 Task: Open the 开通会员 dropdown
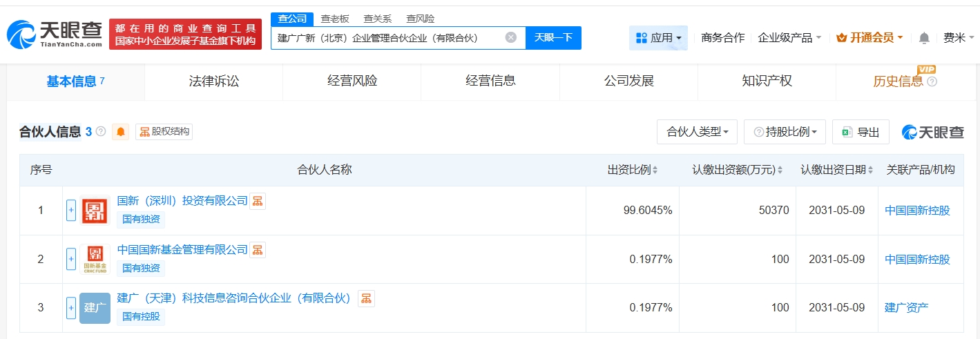(869, 38)
